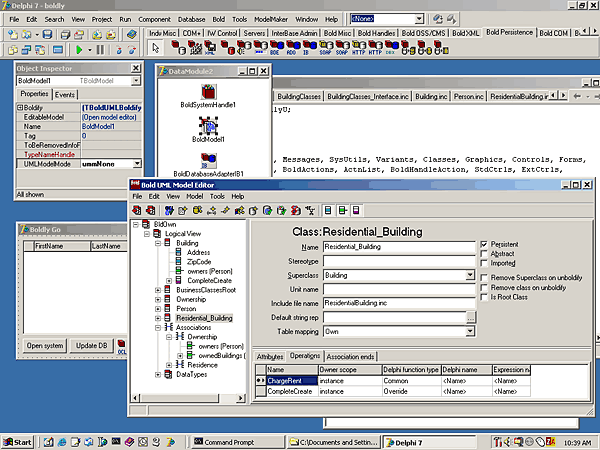Image resolution: width=600 pixels, height=450 pixels.
Task: Select the BDE persistence component in the palette
Action: tap(275, 48)
